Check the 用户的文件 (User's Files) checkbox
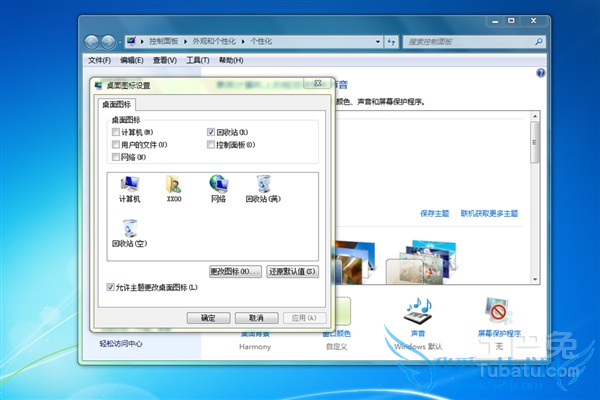The height and width of the screenshot is (400, 600). [x=116, y=144]
